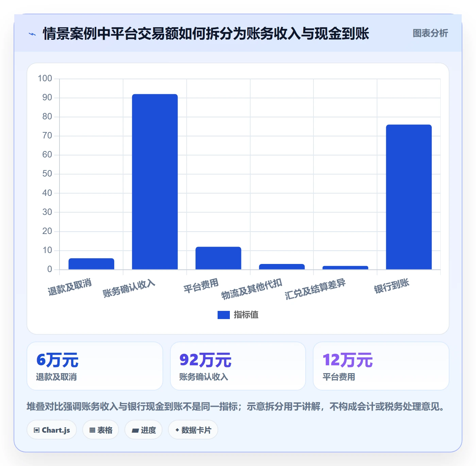Click the 图表分析 label in header

[x=430, y=33]
